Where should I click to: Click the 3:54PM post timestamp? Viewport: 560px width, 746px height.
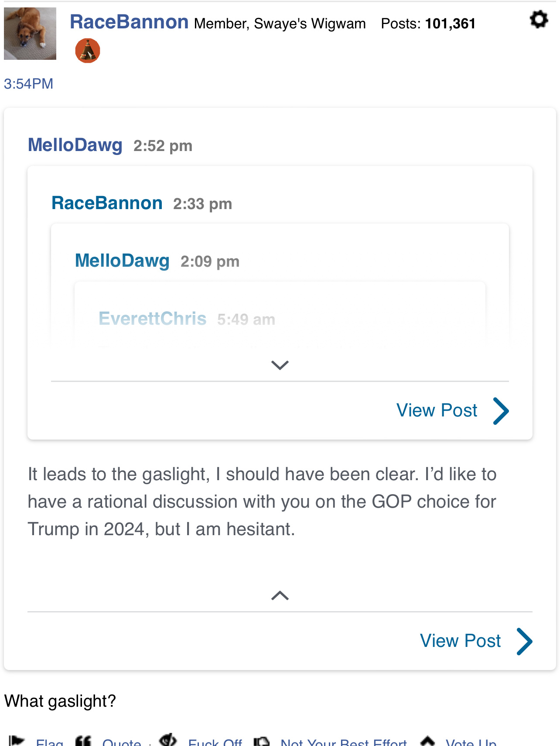[29, 84]
